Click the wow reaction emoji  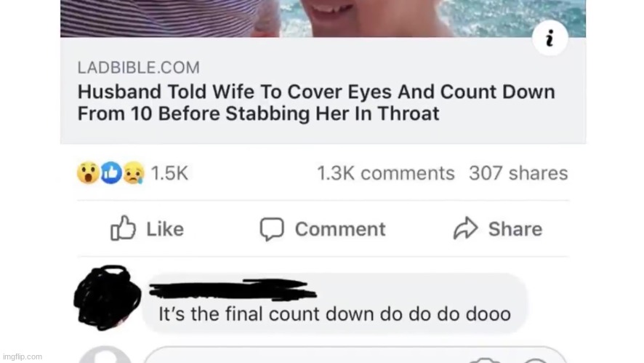coord(88,172)
